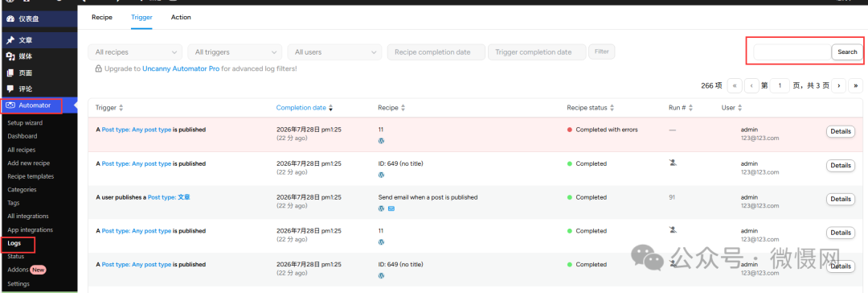Click the envelope email icon under Send email recipe

(x=391, y=208)
